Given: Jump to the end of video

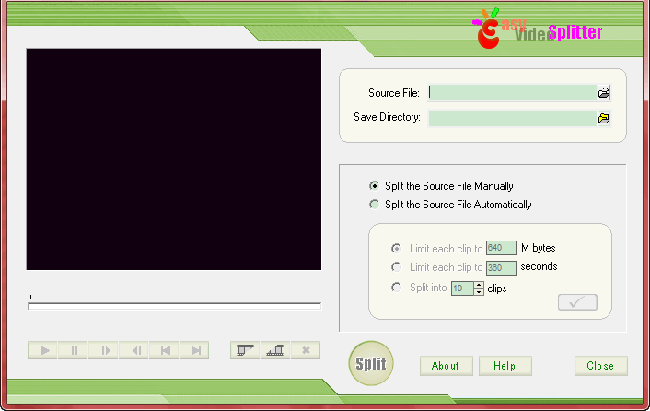Looking at the screenshot, I should point(194,350).
